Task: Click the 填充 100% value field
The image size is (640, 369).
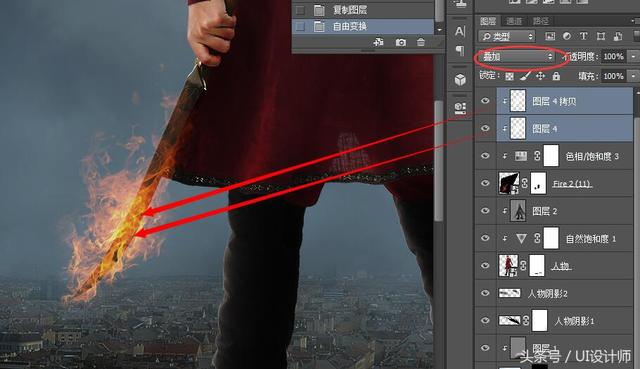Action: (613, 76)
